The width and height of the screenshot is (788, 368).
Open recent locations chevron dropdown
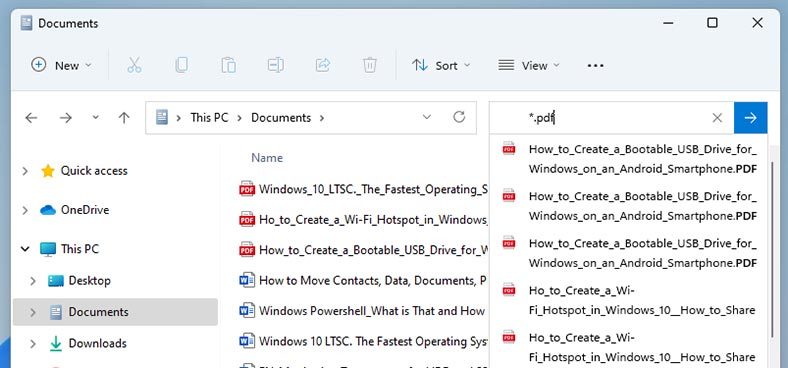pyautogui.click(x=95, y=118)
